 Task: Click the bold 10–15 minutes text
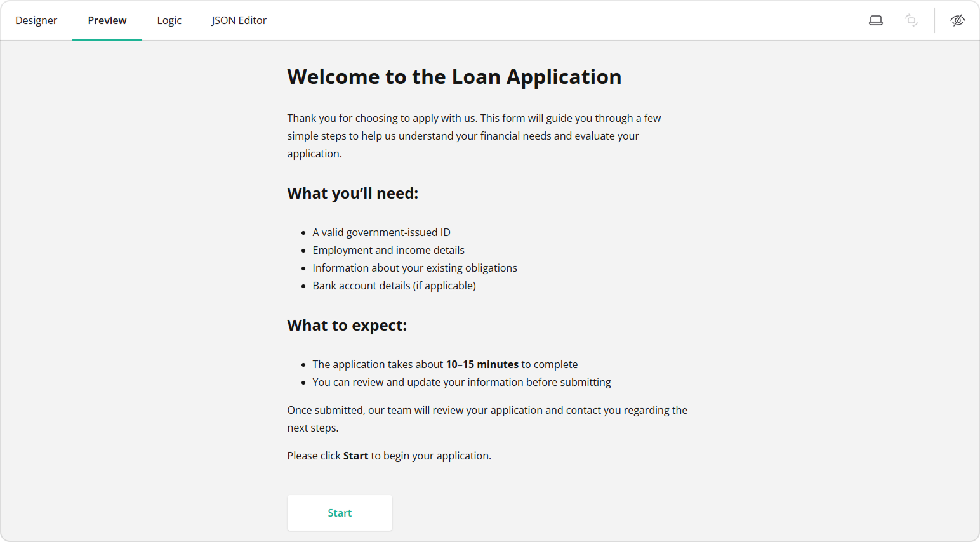pyautogui.click(x=482, y=364)
